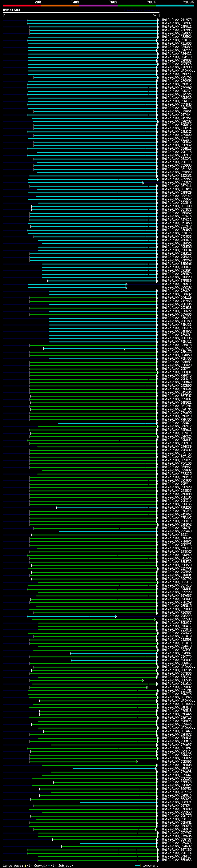Open hit UniRef100_Q41975
The height and width of the screenshot is (868, 197).
pos(177,20)
